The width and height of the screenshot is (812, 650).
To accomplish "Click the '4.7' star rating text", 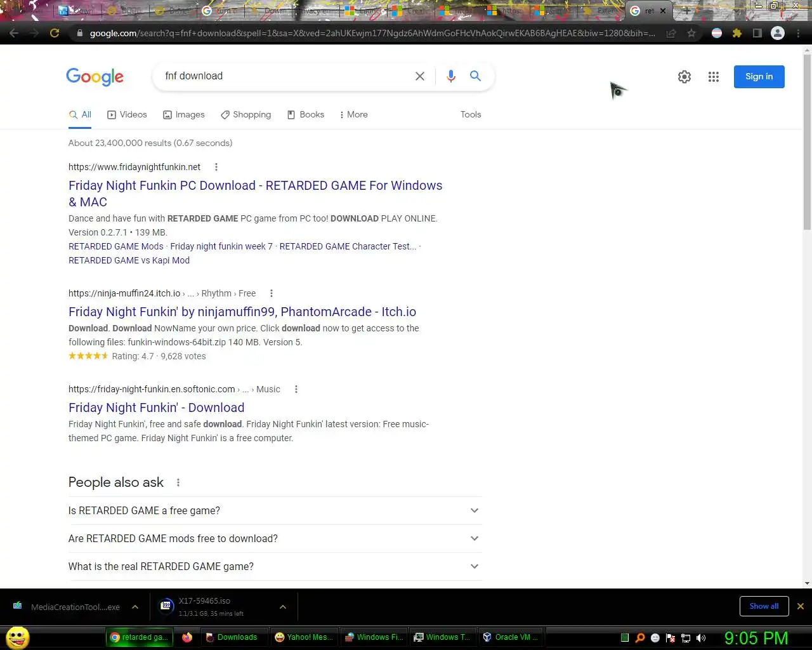I will click(147, 356).
